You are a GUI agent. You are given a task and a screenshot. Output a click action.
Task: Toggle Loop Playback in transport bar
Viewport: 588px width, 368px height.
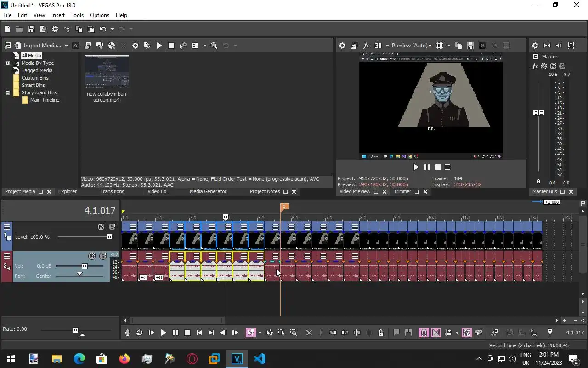coord(140,333)
